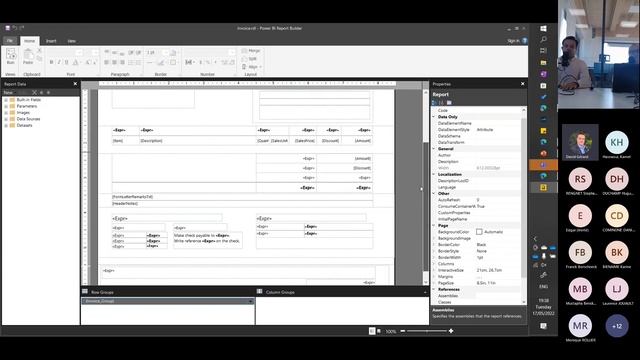The height and width of the screenshot is (360, 640).
Task: Pick the border line color pen
Action: [161, 62]
